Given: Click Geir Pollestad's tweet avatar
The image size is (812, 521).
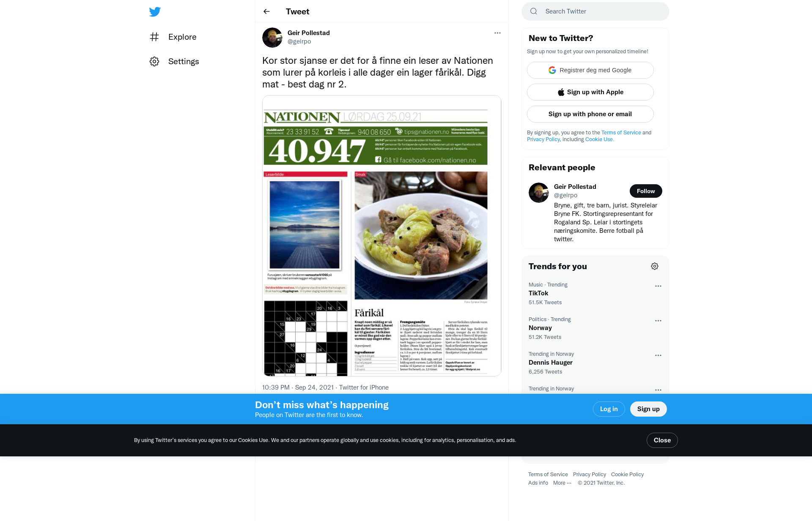Looking at the screenshot, I should point(272,38).
